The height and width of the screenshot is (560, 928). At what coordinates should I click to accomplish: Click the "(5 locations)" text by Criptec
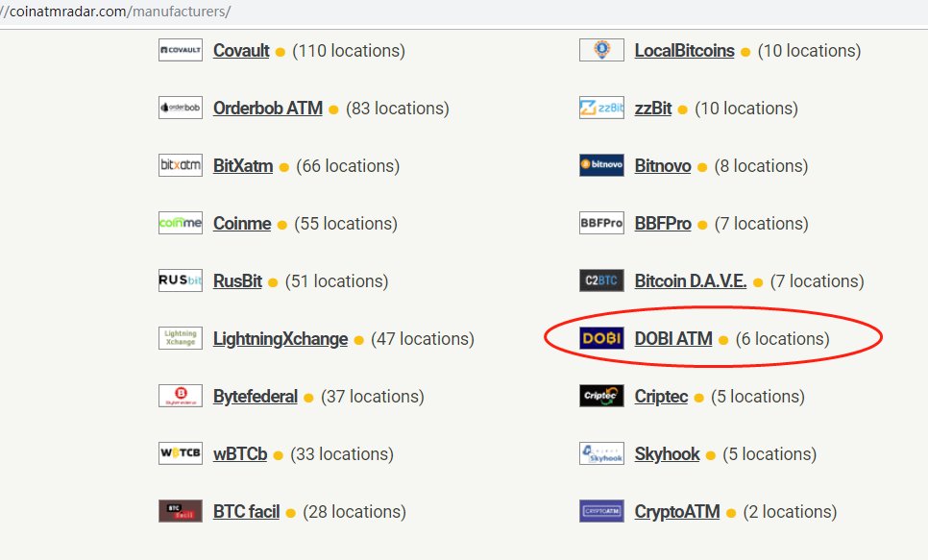point(758,397)
